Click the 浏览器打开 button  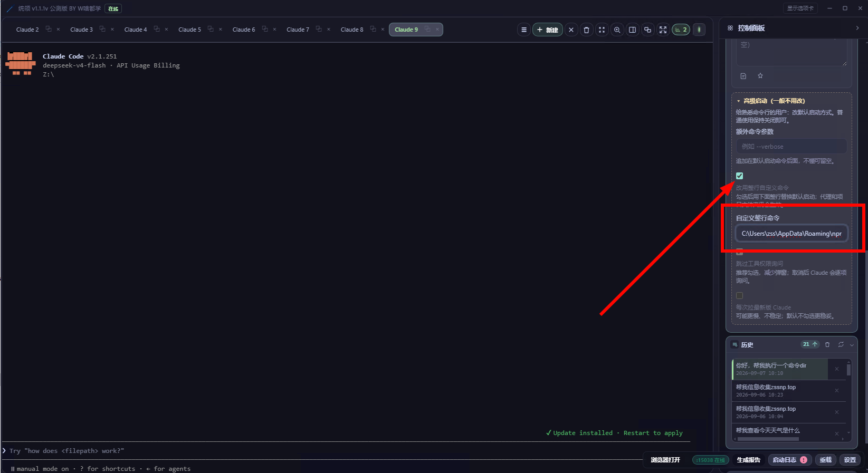click(665, 460)
